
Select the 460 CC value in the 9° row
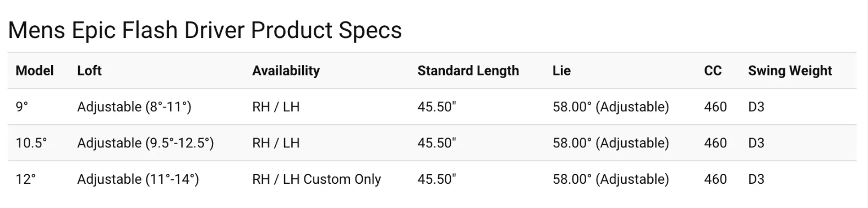click(716, 107)
